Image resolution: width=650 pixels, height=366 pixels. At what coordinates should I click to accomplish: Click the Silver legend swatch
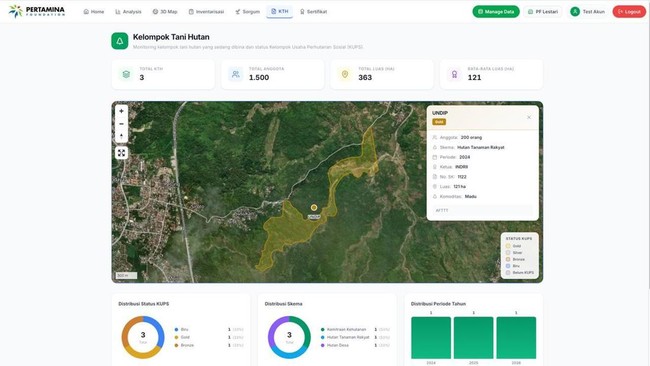point(508,252)
